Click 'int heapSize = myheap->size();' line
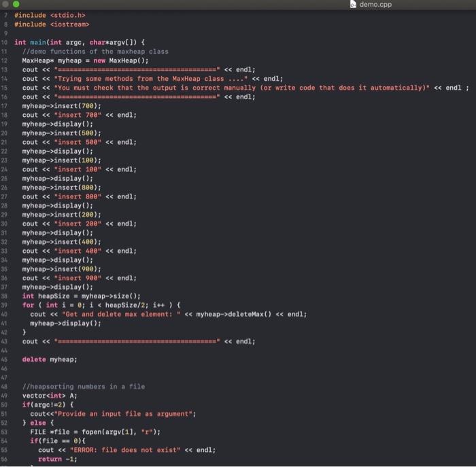 pos(82,296)
